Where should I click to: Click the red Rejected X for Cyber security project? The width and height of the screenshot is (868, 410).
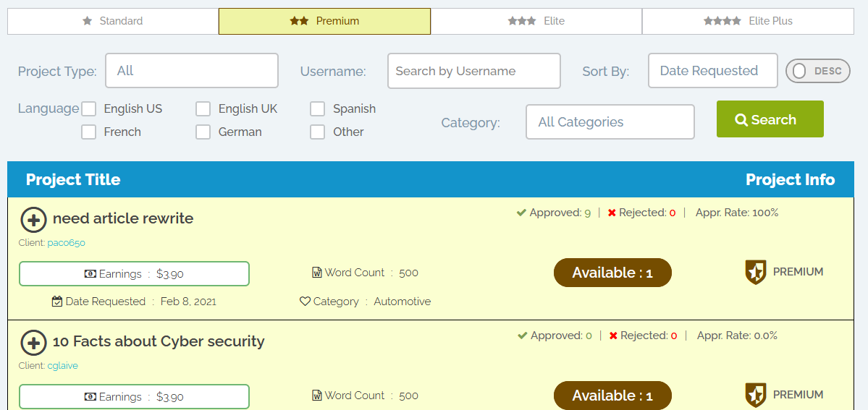tap(612, 336)
